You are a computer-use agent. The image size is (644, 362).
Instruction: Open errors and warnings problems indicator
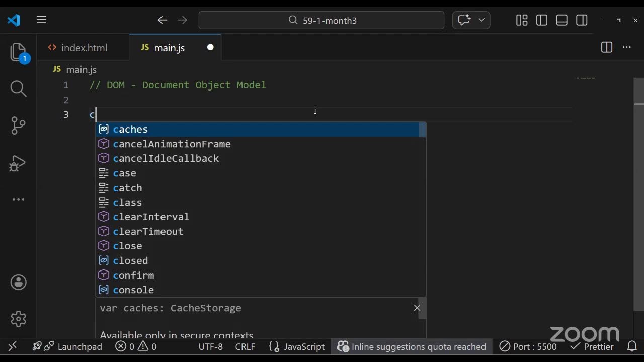pyautogui.click(x=136, y=346)
